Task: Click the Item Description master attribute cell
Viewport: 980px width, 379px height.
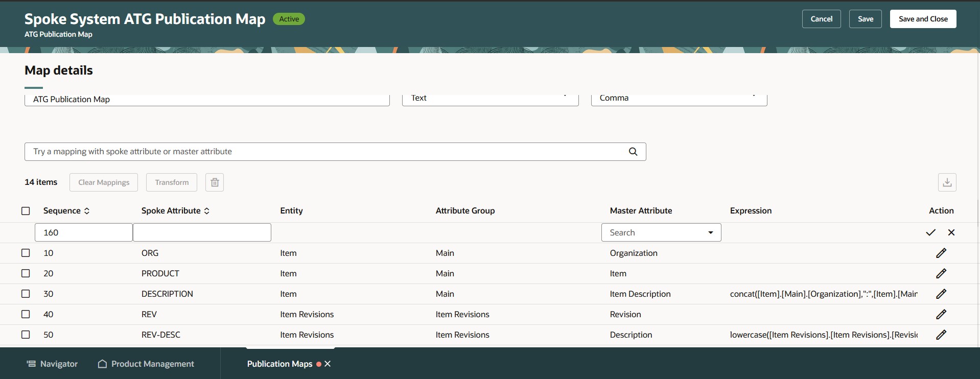Action: (640, 294)
